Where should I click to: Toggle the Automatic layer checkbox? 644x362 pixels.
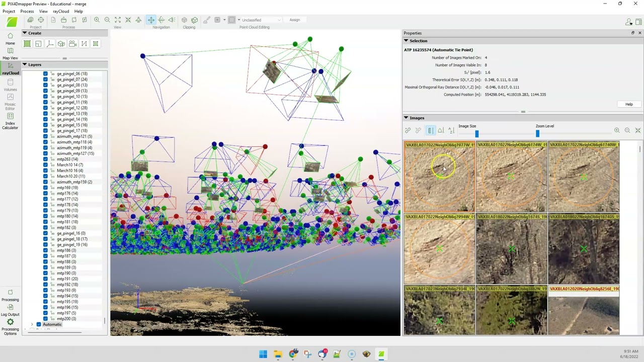(x=39, y=324)
